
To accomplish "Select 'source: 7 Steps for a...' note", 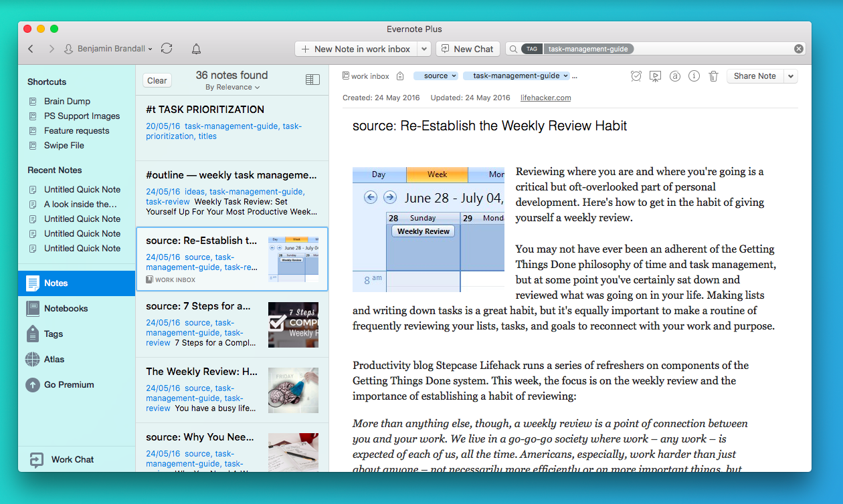I will 232,325.
